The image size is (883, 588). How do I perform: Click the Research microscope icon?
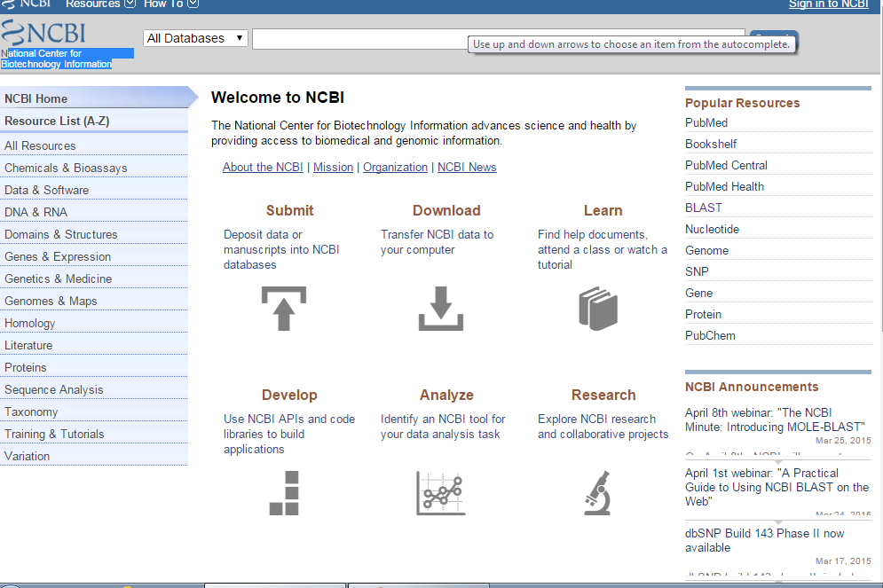click(596, 493)
